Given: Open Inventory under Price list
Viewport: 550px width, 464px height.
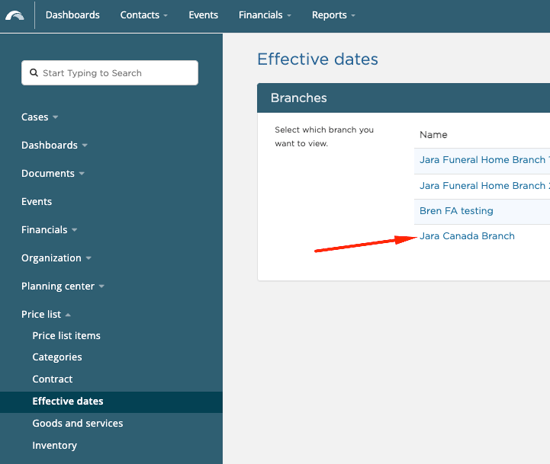Looking at the screenshot, I should [54, 445].
